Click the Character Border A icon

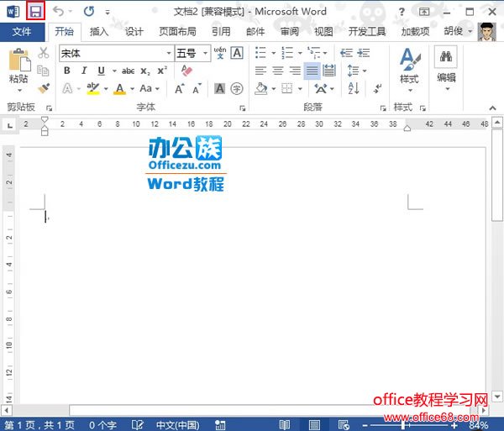click(x=237, y=53)
